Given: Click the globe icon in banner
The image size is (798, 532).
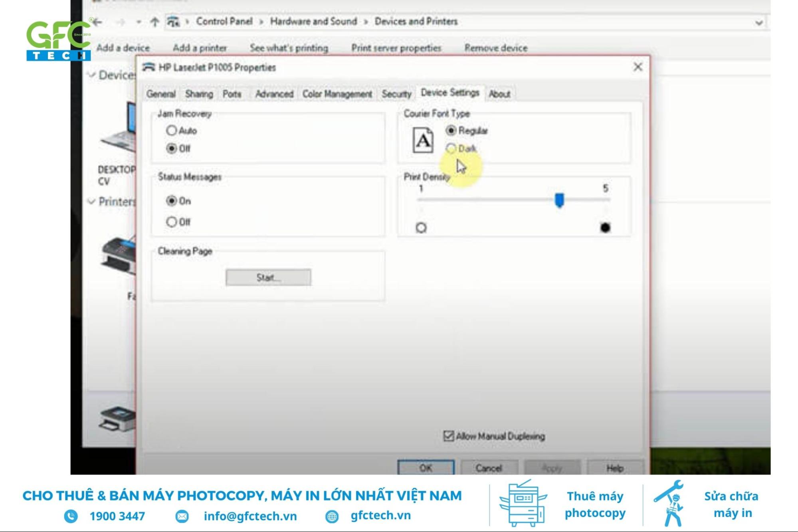Looking at the screenshot, I should coord(332,516).
